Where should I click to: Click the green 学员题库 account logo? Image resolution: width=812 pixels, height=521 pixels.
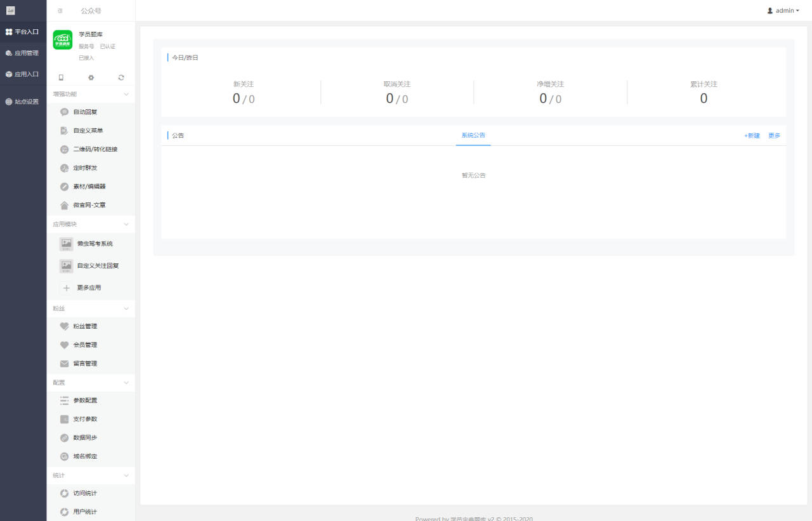coord(63,40)
